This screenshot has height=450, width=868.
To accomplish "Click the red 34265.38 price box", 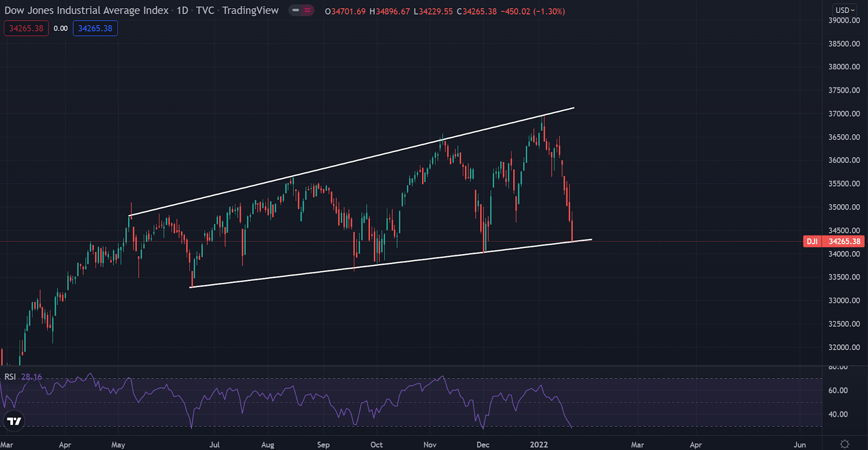I will click(26, 28).
